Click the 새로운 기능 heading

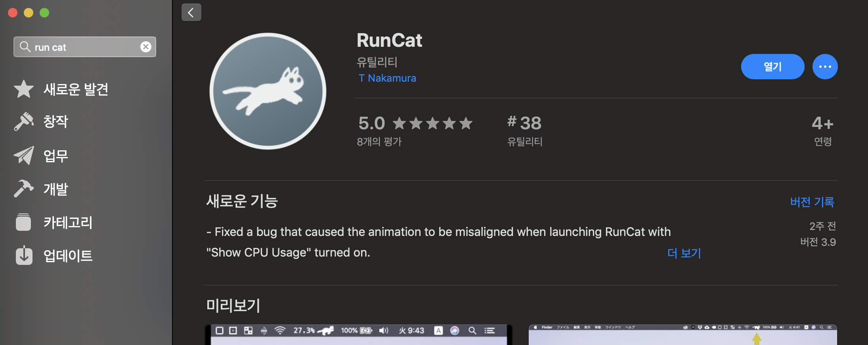(x=242, y=201)
